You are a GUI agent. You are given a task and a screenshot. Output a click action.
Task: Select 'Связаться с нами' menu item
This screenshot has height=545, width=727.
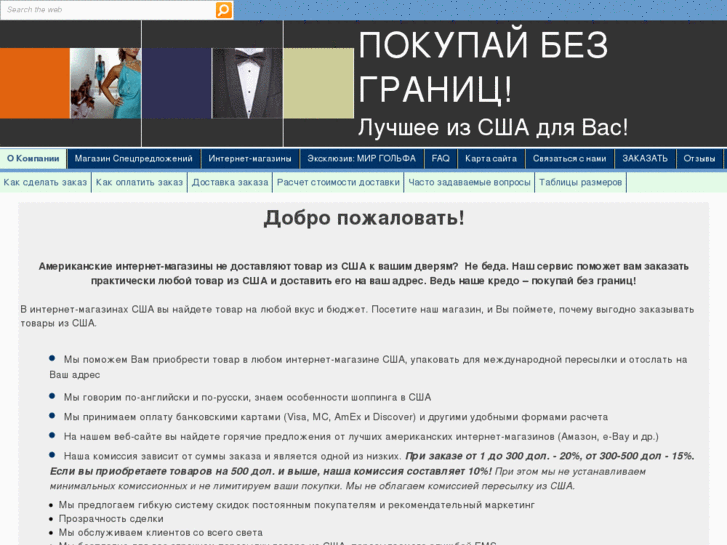[569, 159]
